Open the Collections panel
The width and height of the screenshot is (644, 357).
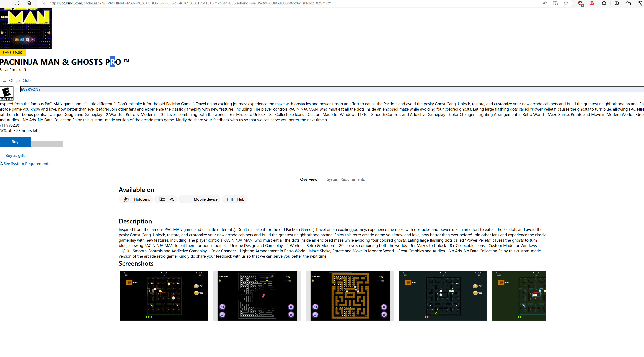pos(628,3)
